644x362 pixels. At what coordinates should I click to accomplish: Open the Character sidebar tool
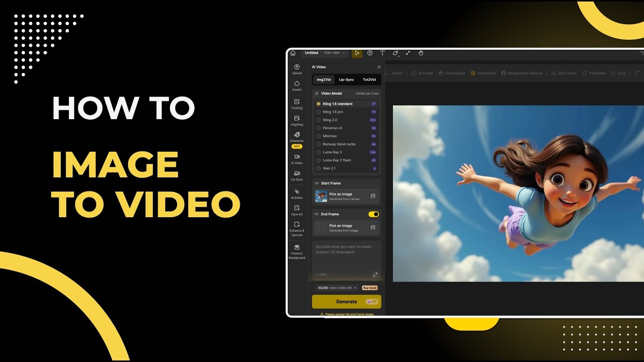pyautogui.click(x=297, y=139)
